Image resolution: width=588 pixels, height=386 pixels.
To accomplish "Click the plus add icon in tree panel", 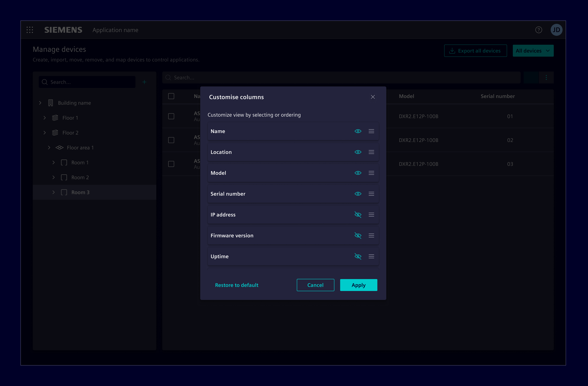I will tap(144, 82).
